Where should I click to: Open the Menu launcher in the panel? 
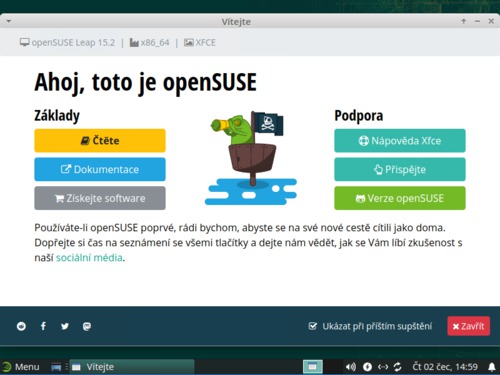[21, 367]
